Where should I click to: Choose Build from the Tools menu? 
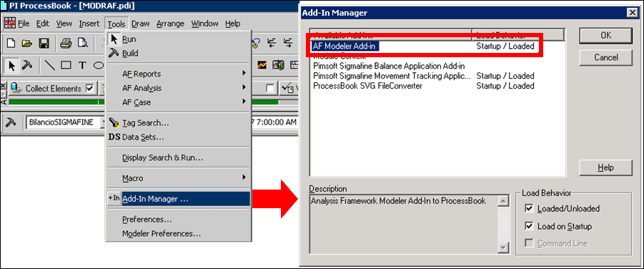pyautogui.click(x=178, y=54)
